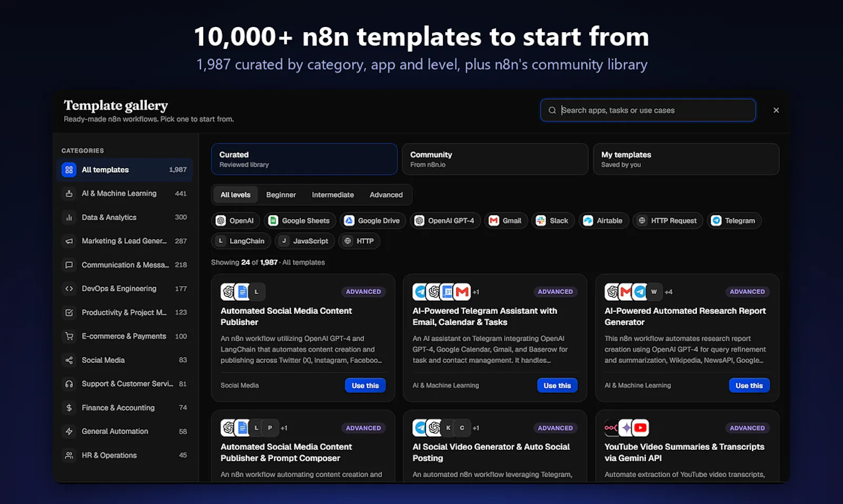843x504 pixels.
Task: Filter by the Google Drive app chip
Action: point(373,221)
